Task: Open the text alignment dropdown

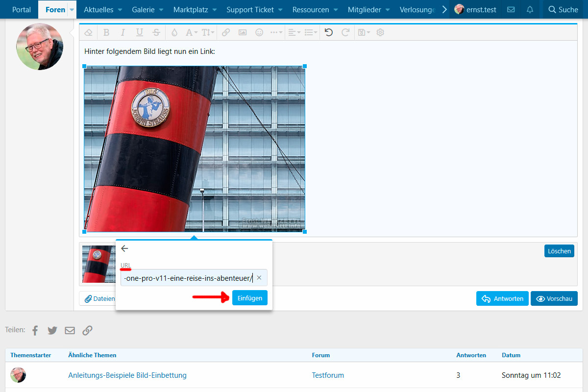Action: point(294,32)
